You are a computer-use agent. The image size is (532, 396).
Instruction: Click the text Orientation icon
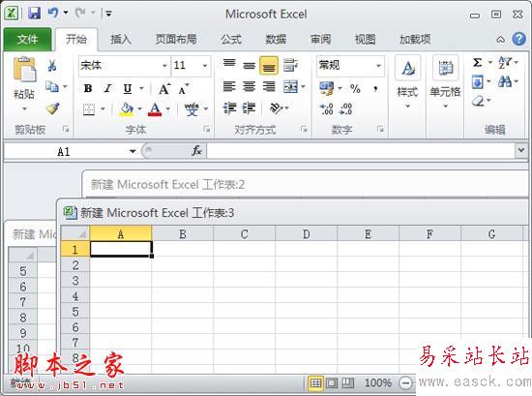point(276,108)
